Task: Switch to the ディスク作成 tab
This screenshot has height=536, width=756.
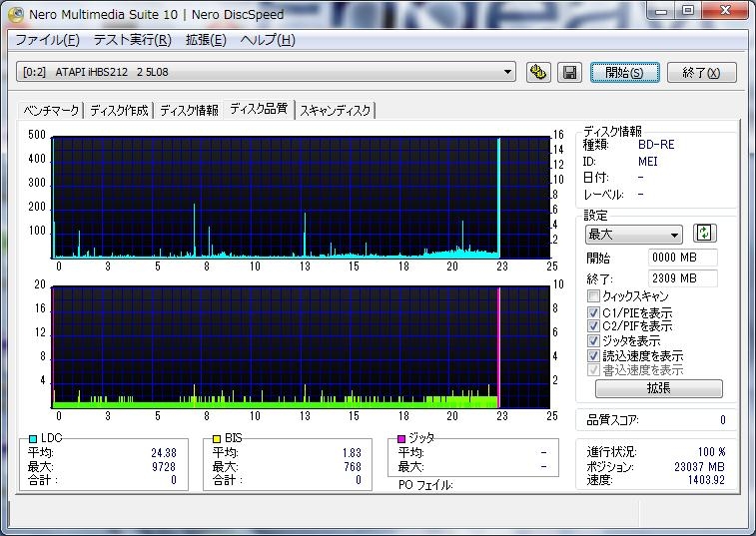Action: click(119, 111)
